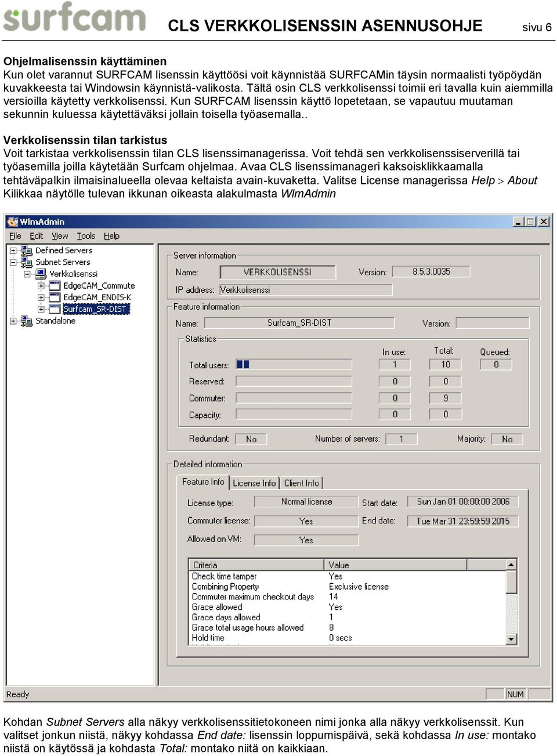The image size is (557, 756).
Task: Open the Tools menu
Action: pyautogui.click(x=86, y=236)
